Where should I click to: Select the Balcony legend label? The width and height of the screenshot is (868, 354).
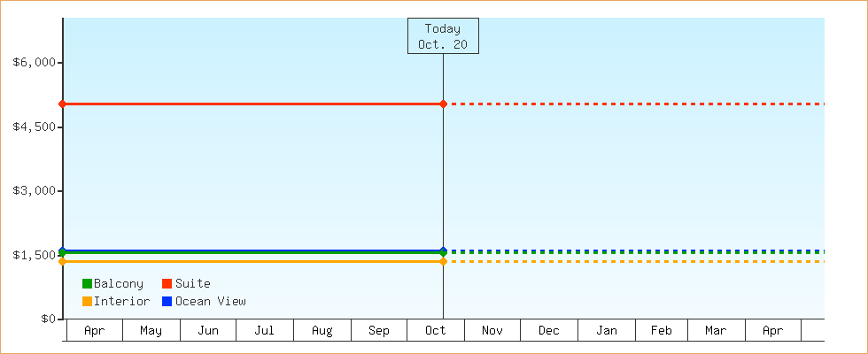(118, 284)
